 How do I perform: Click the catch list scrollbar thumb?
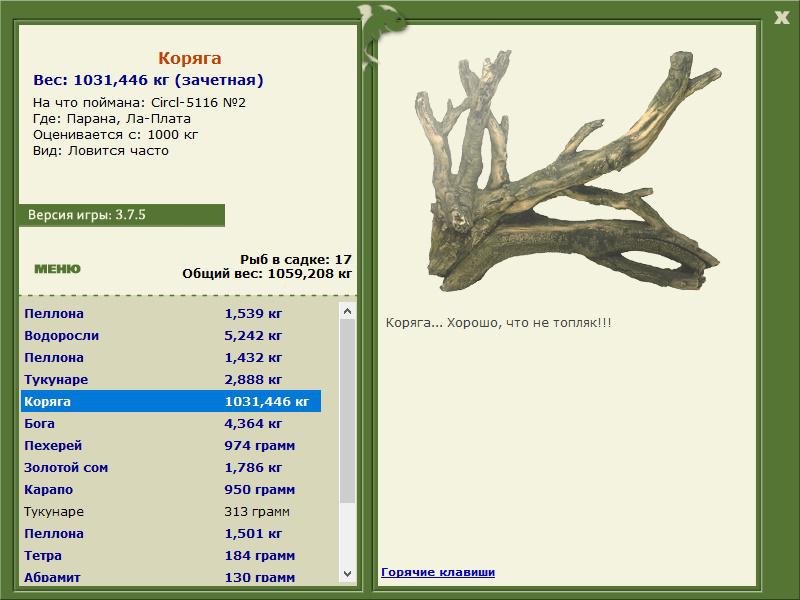click(x=347, y=411)
